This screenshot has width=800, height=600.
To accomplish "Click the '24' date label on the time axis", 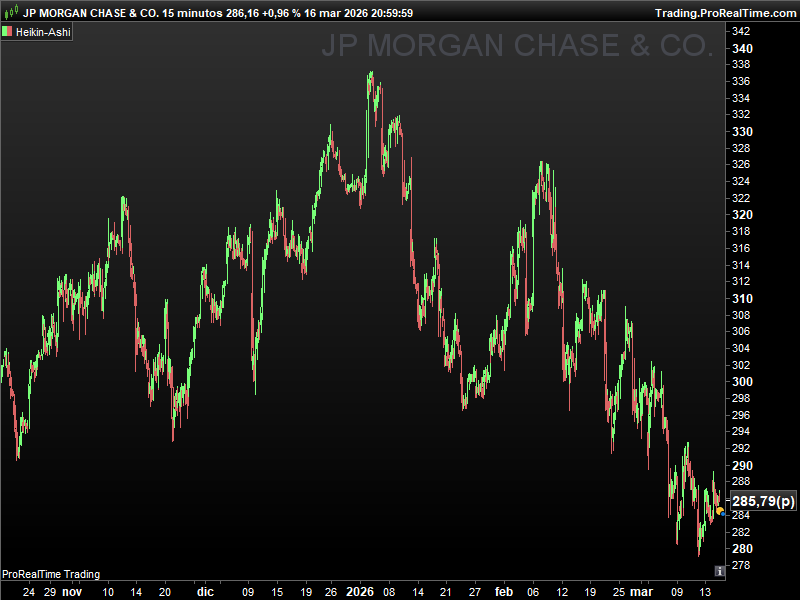I will [29, 592].
